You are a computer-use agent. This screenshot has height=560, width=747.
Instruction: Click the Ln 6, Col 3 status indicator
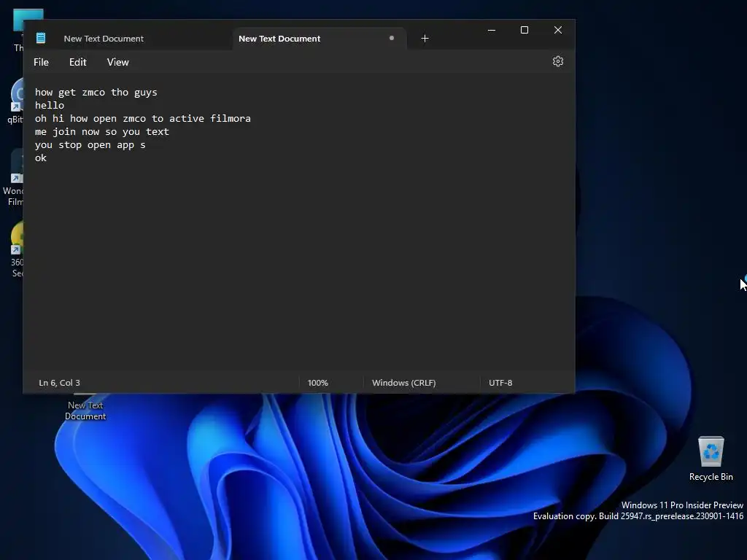[x=60, y=383]
